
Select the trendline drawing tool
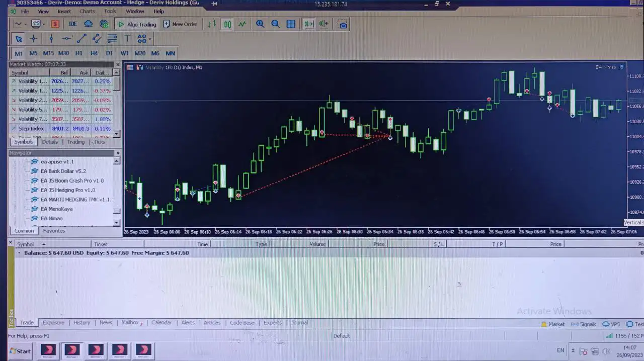[82, 39]
